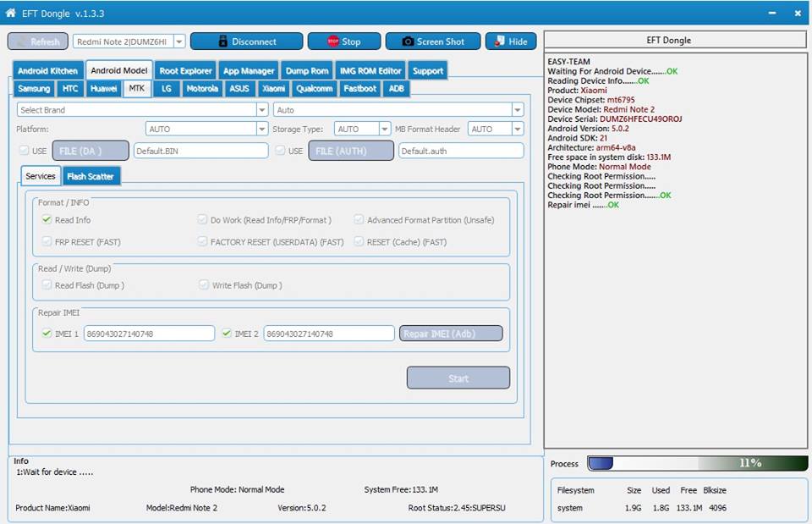Toggle the IMEI 2 checkbox
Viewport: 812px width, 524px height.
tap(227, 334)
